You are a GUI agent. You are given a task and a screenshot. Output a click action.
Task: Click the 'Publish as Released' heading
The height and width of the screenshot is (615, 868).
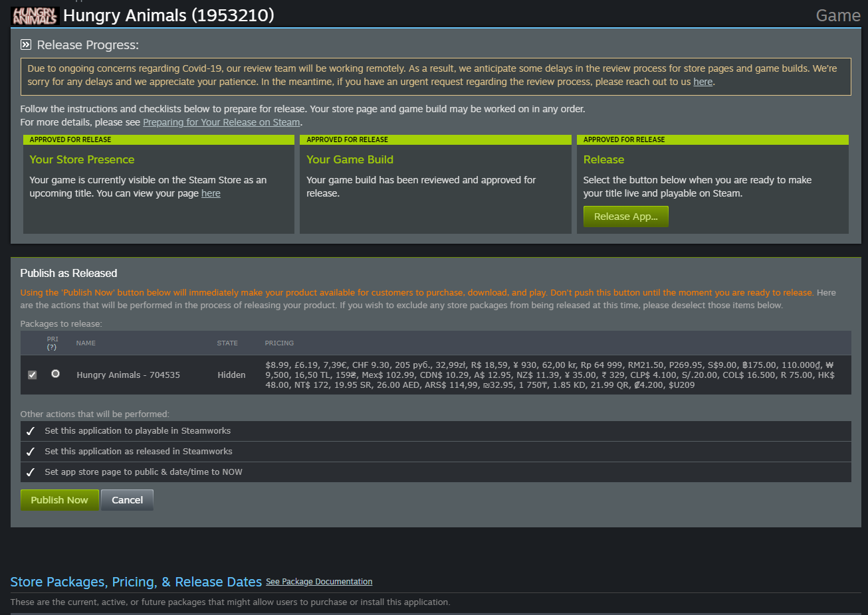68,273
